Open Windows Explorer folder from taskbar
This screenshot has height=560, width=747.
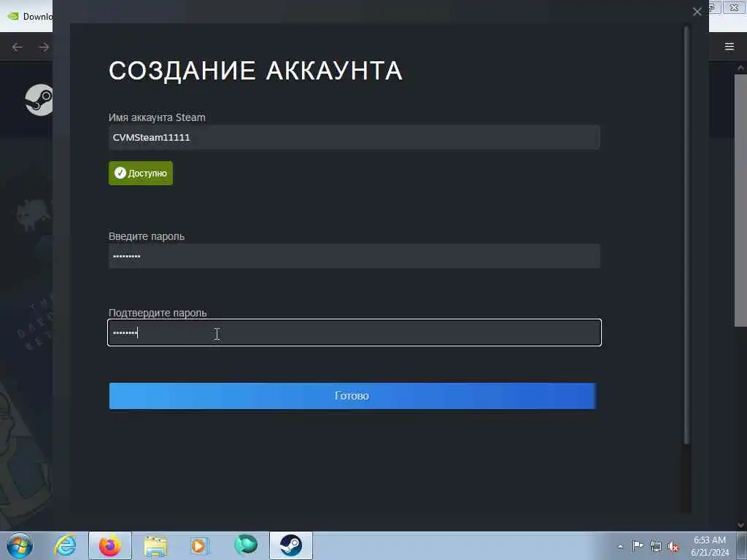click(155, 546)
